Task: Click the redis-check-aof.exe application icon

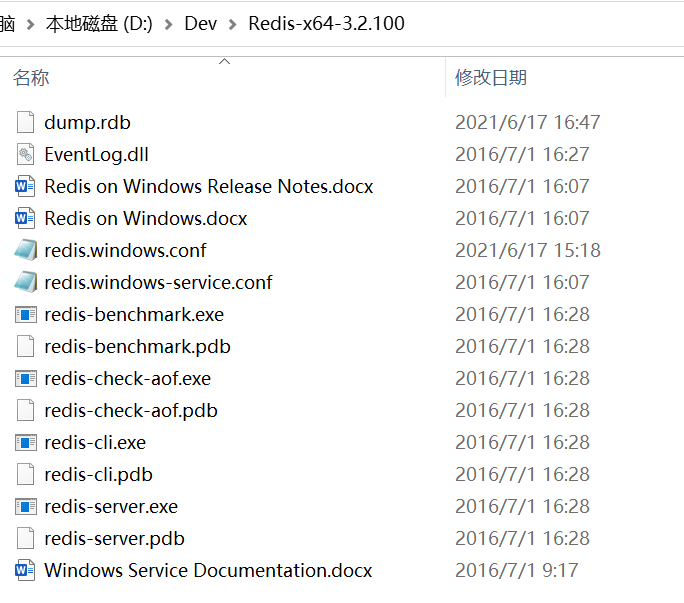Action: 26,379
